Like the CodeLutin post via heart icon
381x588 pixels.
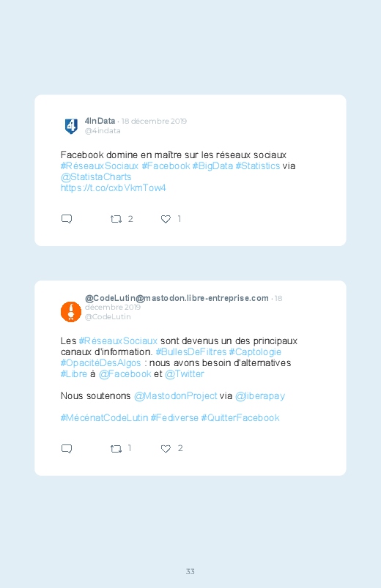coord(166,448)
